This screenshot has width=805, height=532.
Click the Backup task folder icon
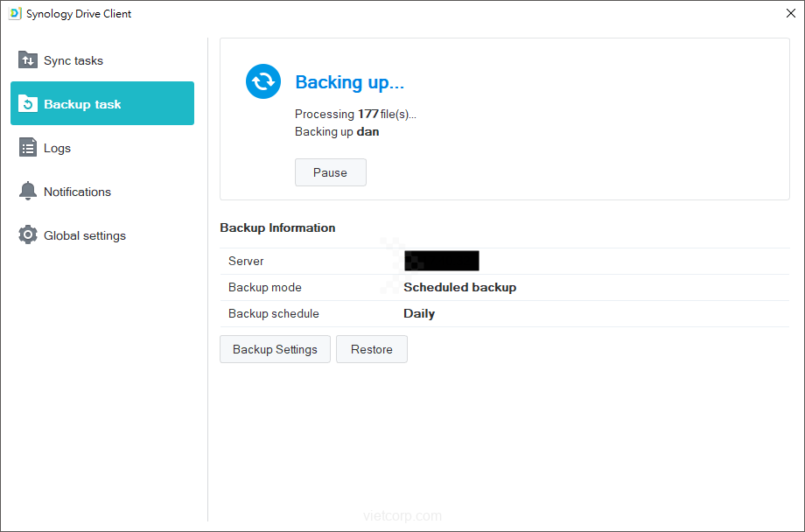[x=28, y=104]
